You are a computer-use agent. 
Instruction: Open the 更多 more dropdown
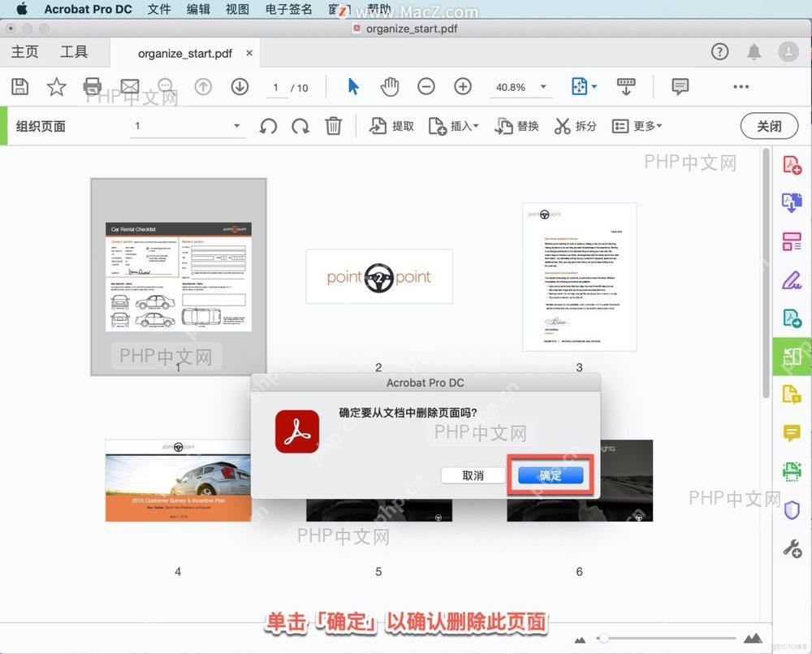(x=637, y=126)
